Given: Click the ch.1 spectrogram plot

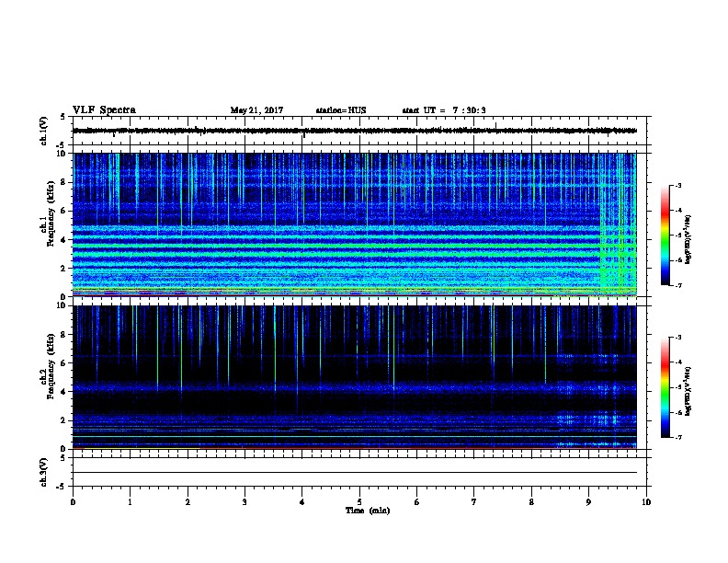Looking at the screenshot, I should pos(355,224).
